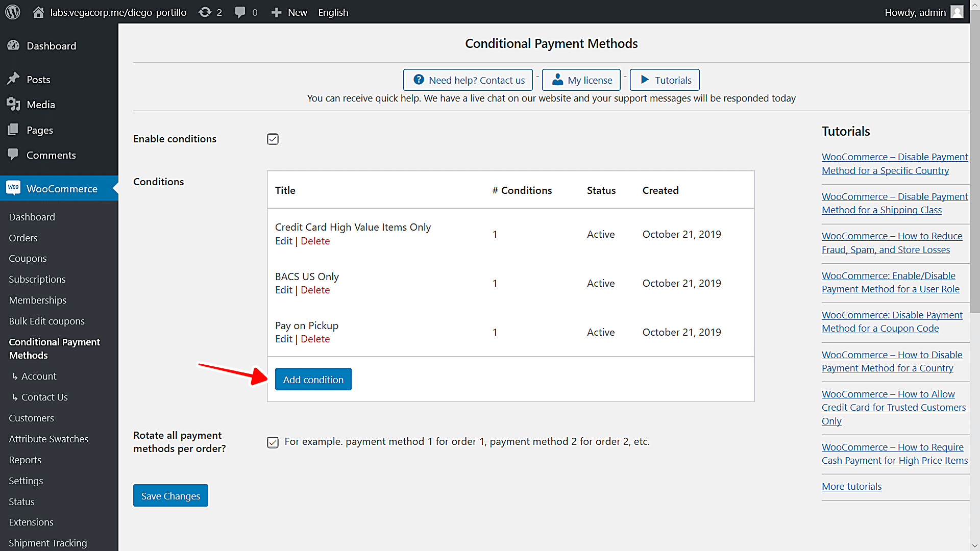Click More tutorials link
This screenshot has height=551, width=980.
[851, 486]
